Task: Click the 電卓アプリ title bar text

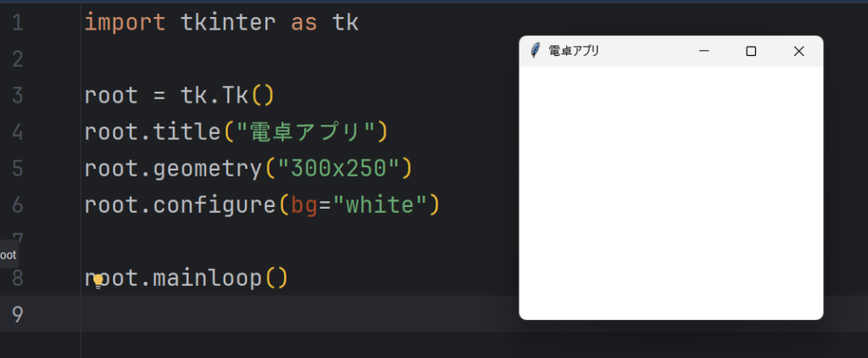Action: tap(574, 51)
